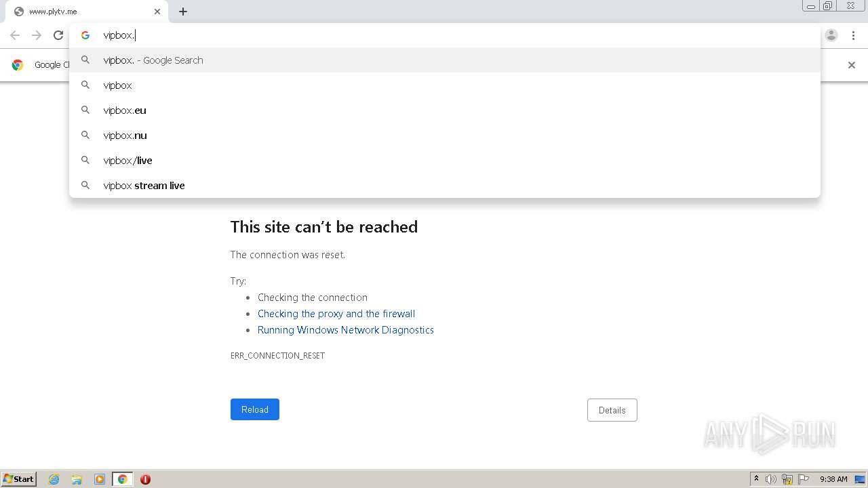Open Chrome three-dot menu

[853, 35]
